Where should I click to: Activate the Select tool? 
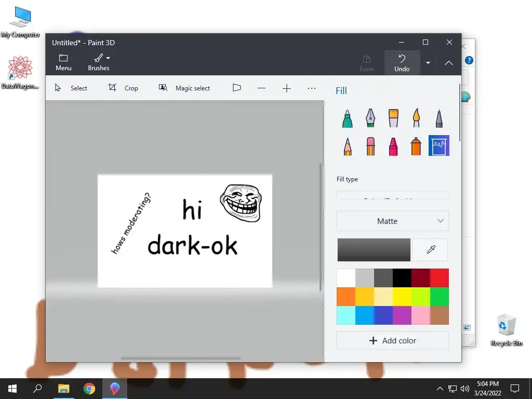[71, 88]
